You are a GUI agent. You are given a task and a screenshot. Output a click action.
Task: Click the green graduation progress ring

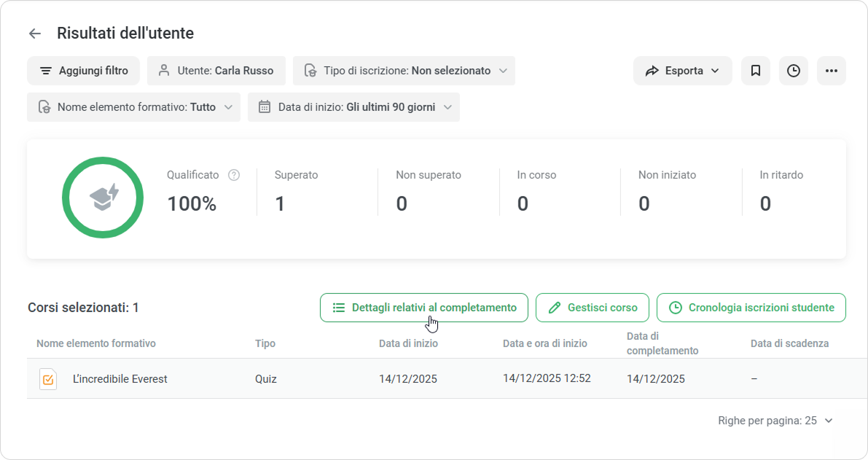click(x=103, y=197)
